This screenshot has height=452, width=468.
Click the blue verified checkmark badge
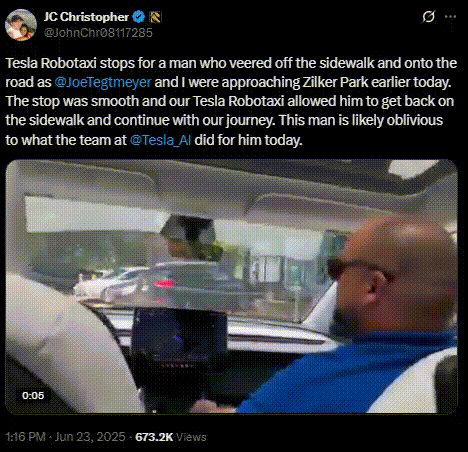pyautogui.click(x=139, y=17)
